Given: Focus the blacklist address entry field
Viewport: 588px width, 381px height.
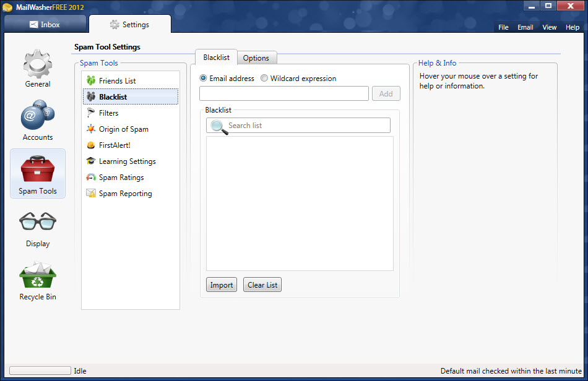Looking at the screenshot, I should pos(284,93).
